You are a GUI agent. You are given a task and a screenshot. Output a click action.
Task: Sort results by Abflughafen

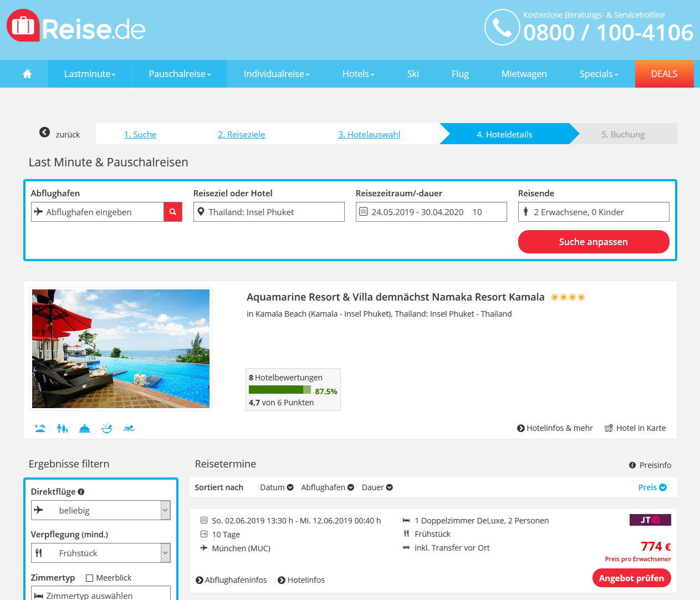pyautogui.click(x=328, y=487)
